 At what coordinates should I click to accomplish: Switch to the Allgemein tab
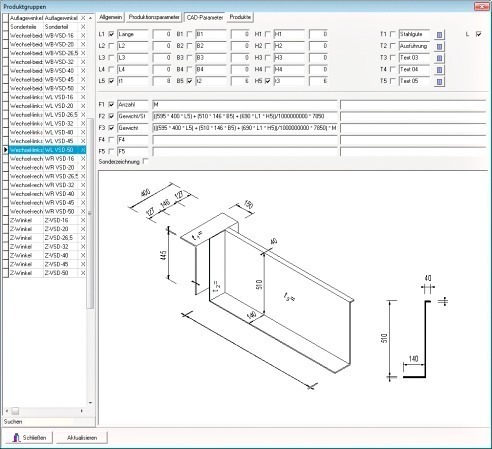click(110, 17)
